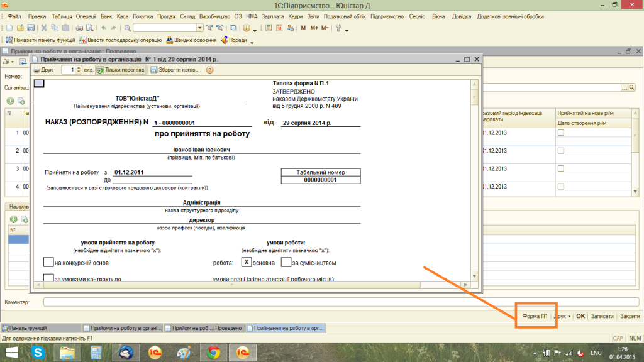Expand dropdown arrow after Поради
Screen dimensions: 644x362
252,42
